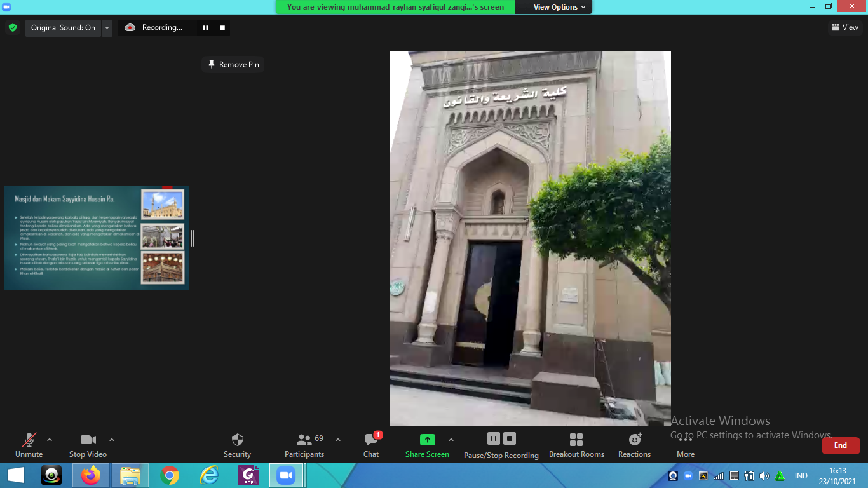The width and height of the screenshot is (868, 488).
Task: Click the Remove Pin button
Action: tap(233, 65)
